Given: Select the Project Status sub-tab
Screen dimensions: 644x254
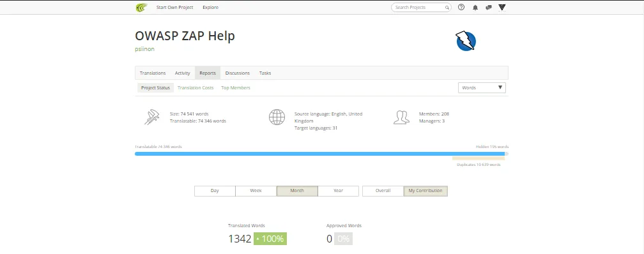Looking at the screenshot, I should 155,88.
